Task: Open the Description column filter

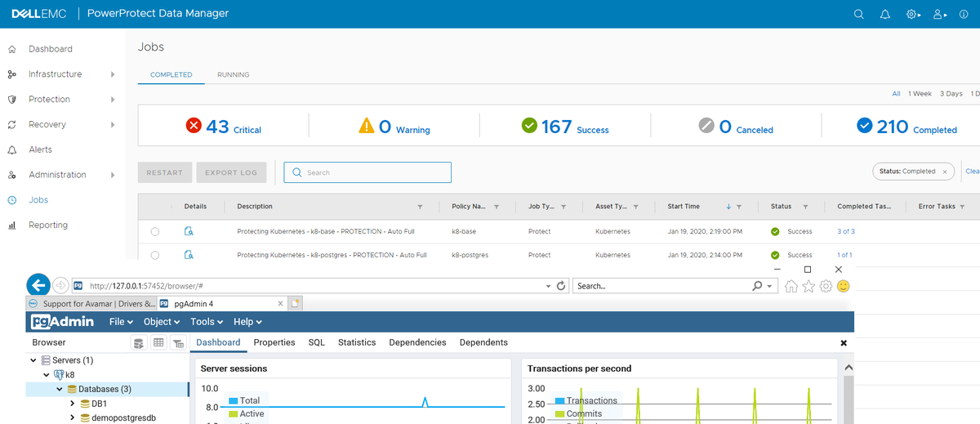Action: [421, 207]
